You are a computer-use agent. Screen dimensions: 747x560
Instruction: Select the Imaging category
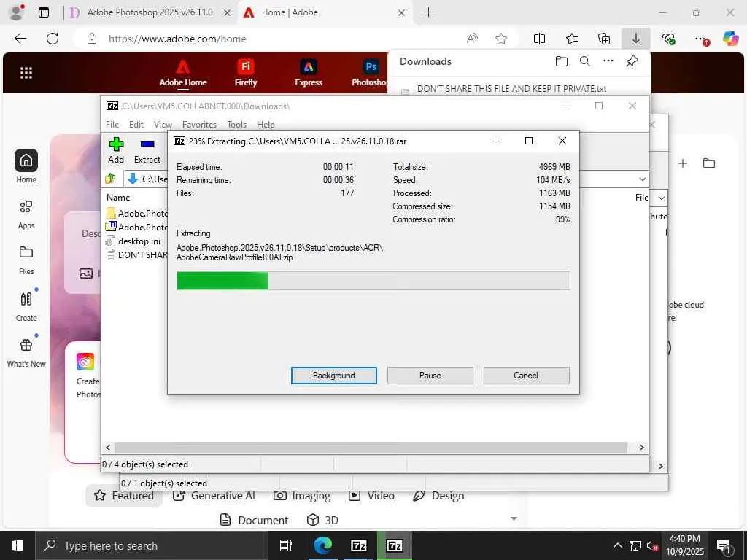point(302,496)
